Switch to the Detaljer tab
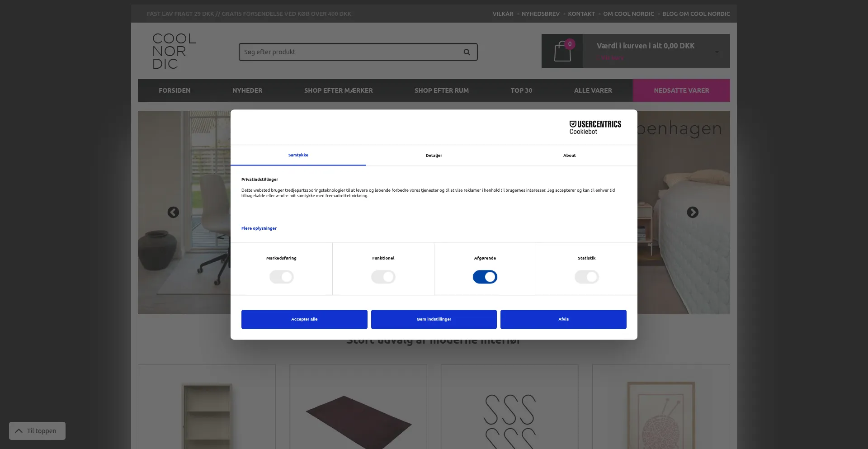Screen dimensions: 868x449 (x=434, y=156)
